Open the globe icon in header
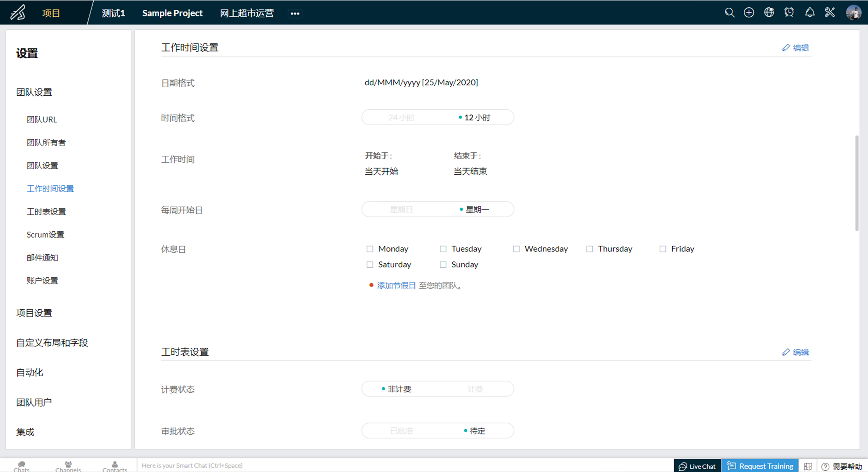This screenshot has width=868, height=472. 769,13
